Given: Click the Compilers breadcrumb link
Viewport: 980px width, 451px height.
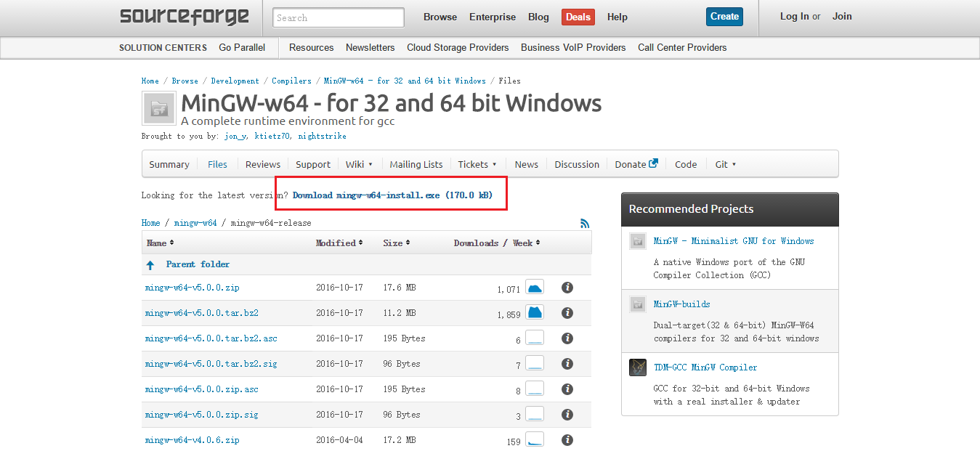Looking at the screenshot, I should click(291, 81).
